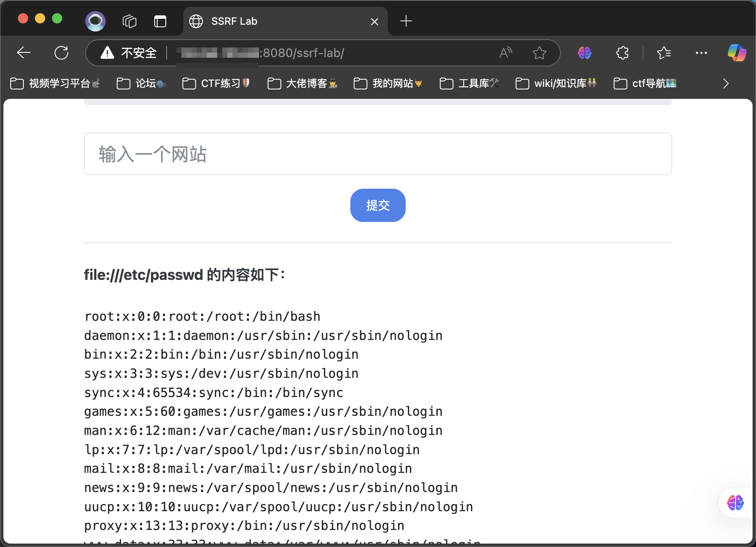The height and width of the screenshot is (547, 756).
Task: Open a new tab with the plus button
Action: [x=405, y=21]
